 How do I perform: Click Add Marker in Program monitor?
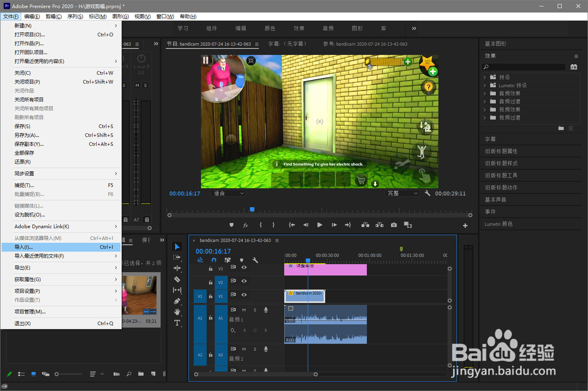pos(231,225)
